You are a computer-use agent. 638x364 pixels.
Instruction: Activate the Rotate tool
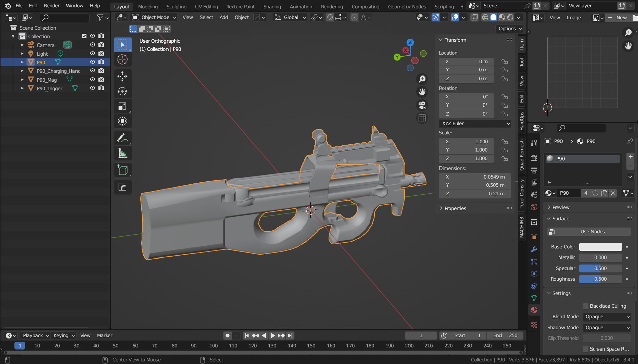coord(122,91)
